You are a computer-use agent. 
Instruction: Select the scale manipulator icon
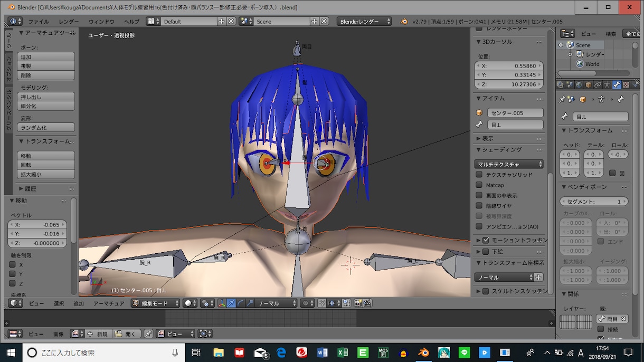(x=249, y=303)
